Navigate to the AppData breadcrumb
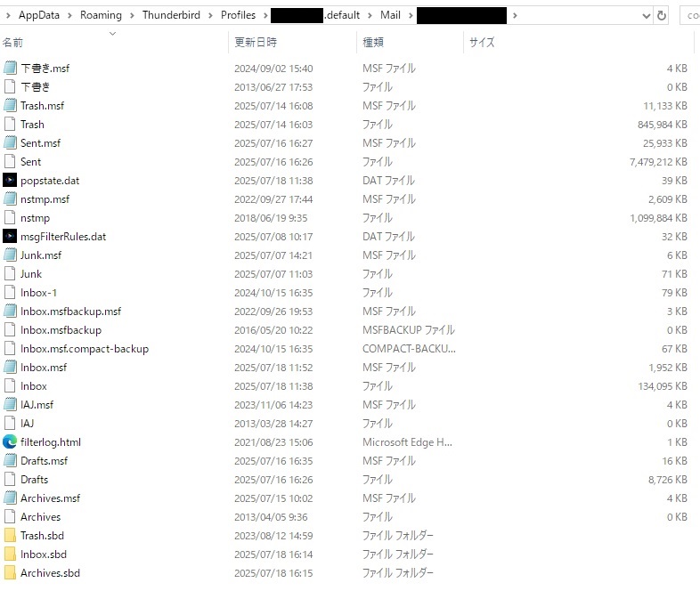Image resolution: width=700 pixels, height=599 pixels. point(38,15)
